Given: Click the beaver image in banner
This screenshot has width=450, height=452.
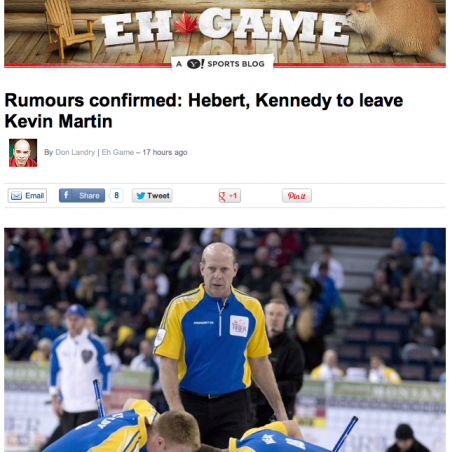Looking at the screenshot, I should coord(395,28).
